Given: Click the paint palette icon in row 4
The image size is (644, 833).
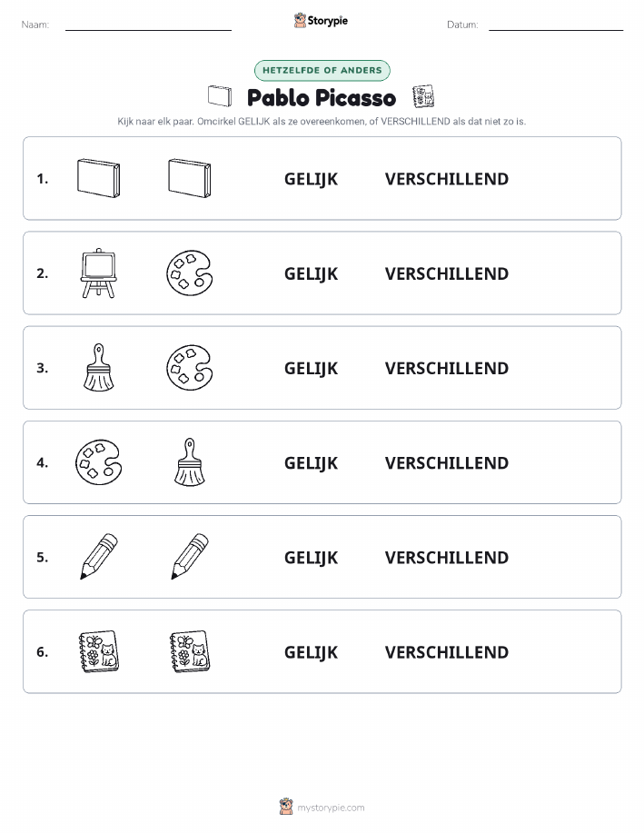Looking at the screenshot, I should click(99, 462).
